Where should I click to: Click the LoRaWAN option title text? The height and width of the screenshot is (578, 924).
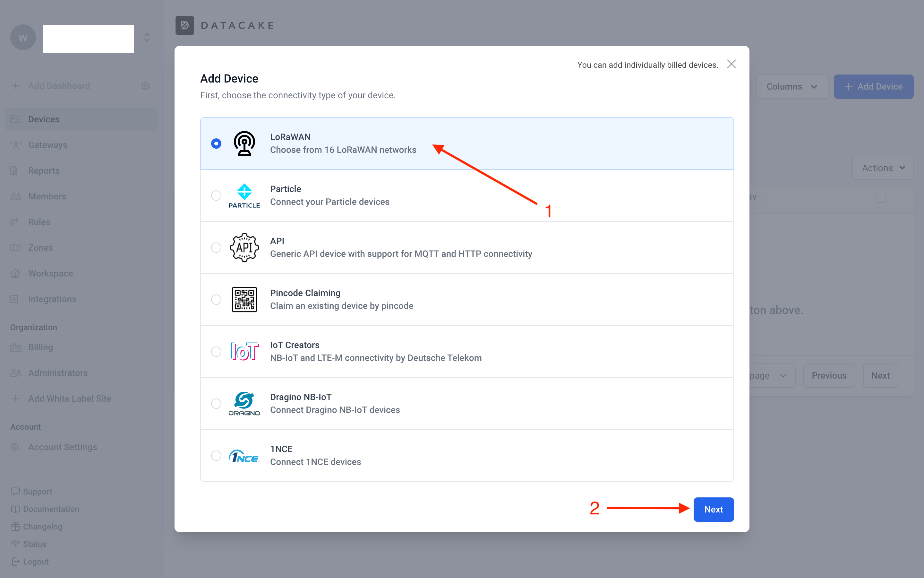click(290, 137)
